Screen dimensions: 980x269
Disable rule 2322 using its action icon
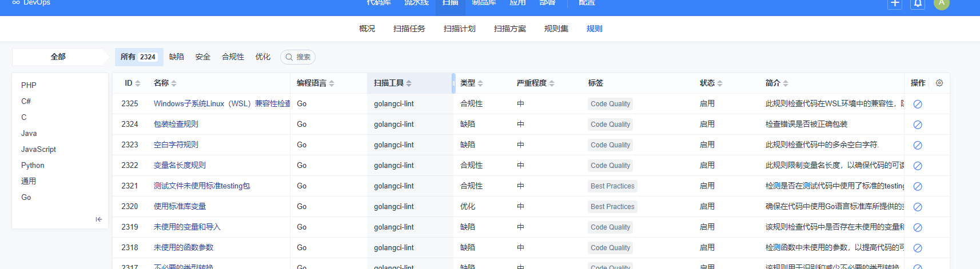tap(918, 166)
